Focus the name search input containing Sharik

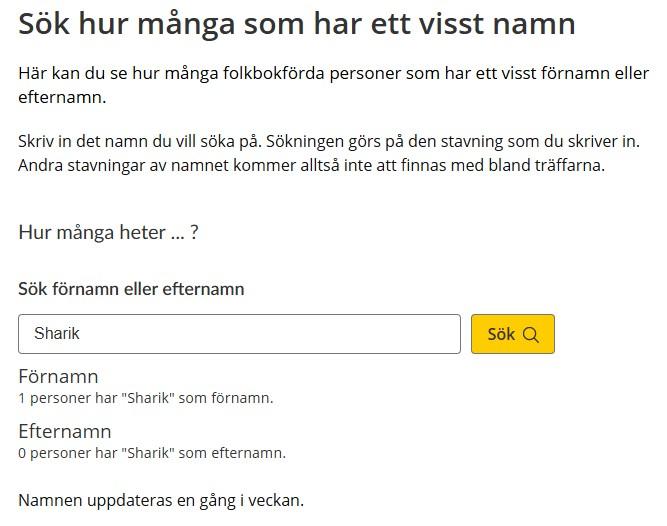click(239, 334)
